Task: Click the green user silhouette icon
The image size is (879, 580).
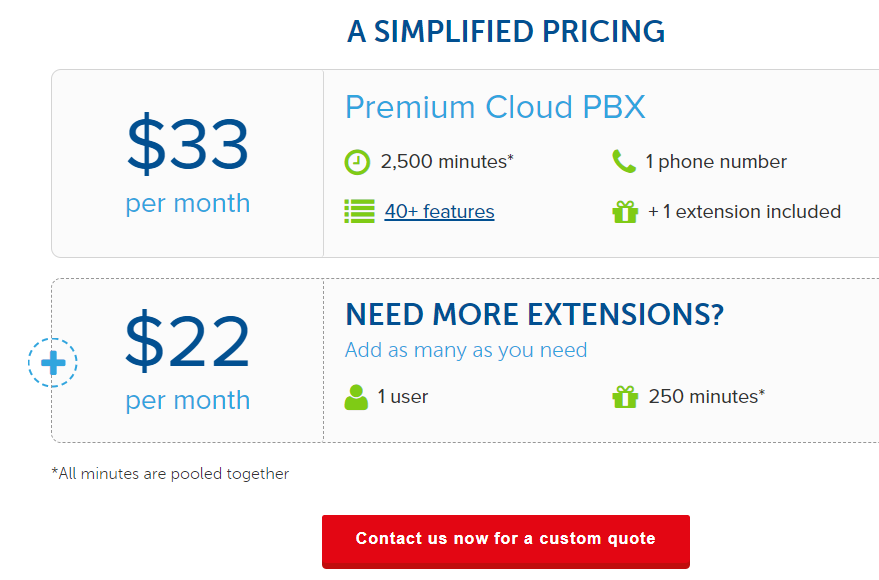Action: pos(356,397)
